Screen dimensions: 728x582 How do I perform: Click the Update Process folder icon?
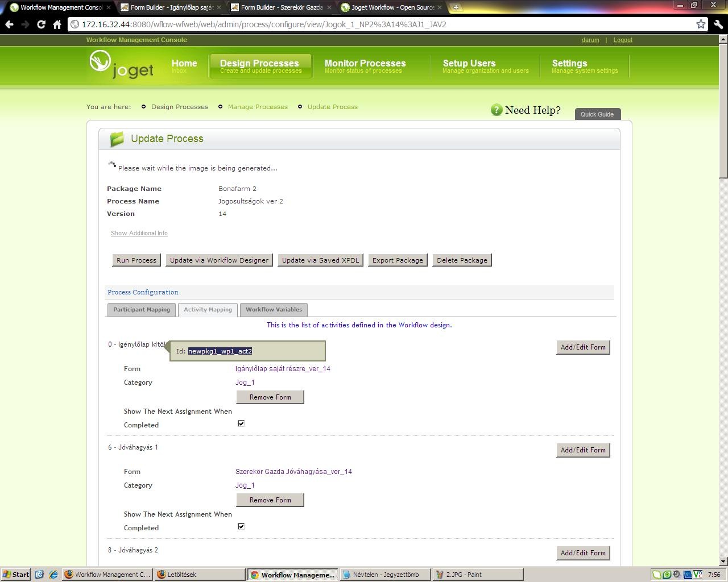(x=117, y=139)
